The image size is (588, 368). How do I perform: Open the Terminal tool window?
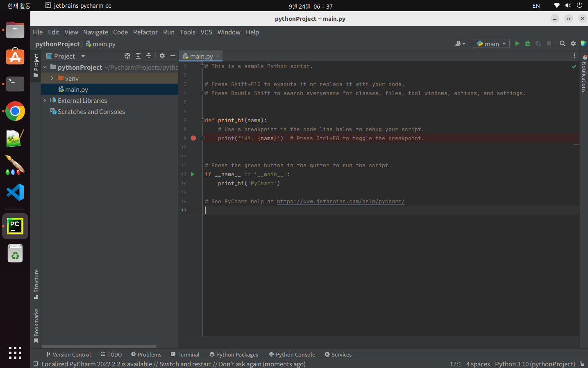pyautogui.click(x=185, y=354)
